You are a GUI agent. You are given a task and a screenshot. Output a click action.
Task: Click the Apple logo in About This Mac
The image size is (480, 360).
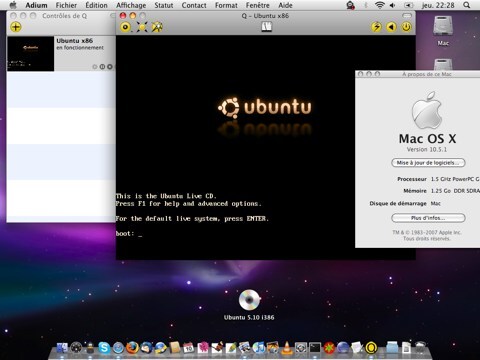point(427,110)
